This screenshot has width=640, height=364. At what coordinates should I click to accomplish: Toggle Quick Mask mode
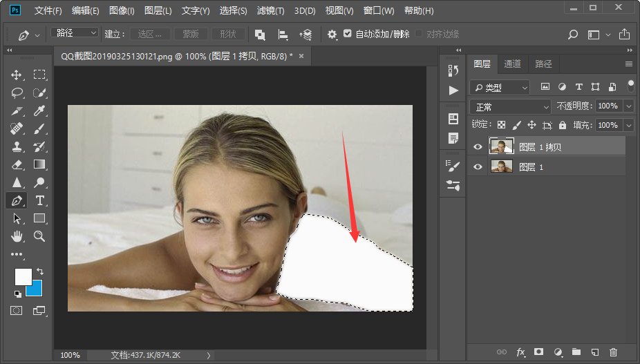17,311
